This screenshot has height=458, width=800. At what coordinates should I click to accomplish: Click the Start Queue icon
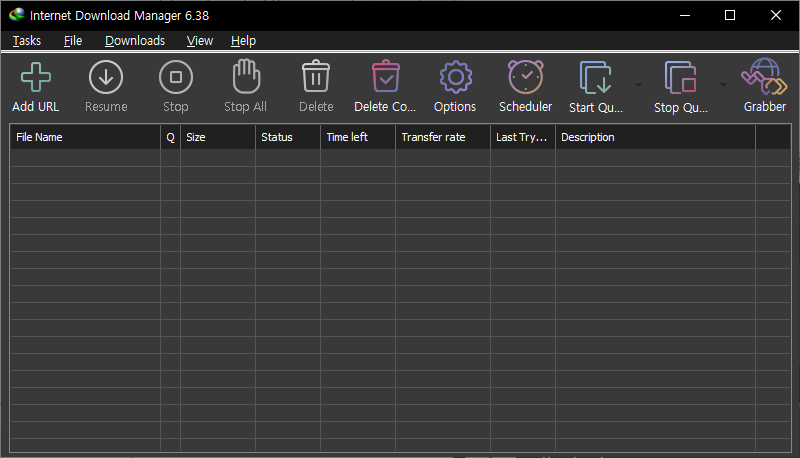tap(595, 78)
